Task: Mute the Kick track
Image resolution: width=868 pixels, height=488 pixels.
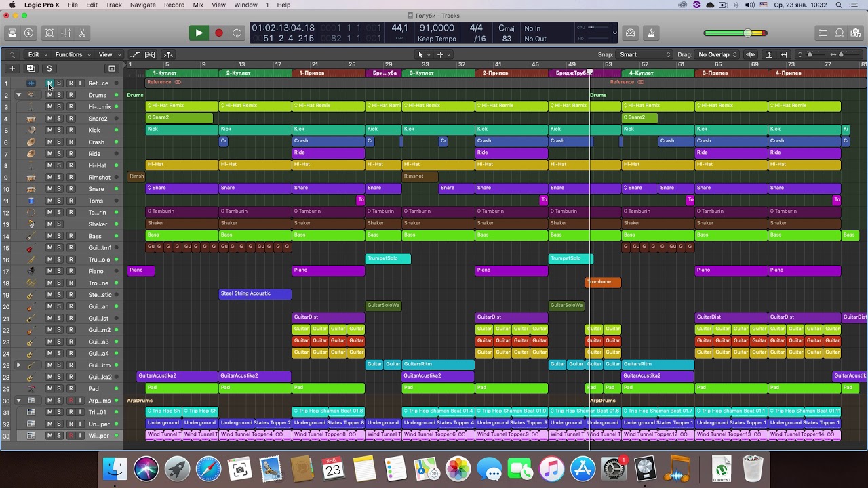Action: [x=50, y=130]
